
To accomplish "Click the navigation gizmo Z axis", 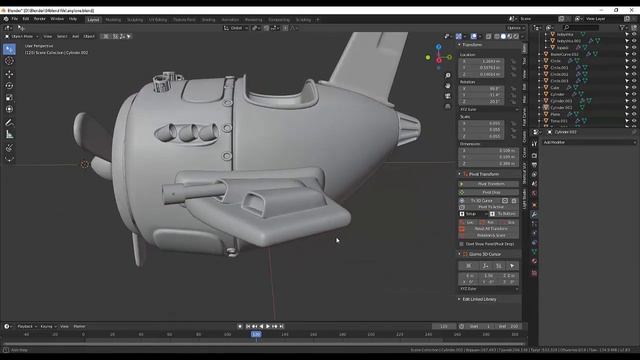I will click(x=438, y=47).
